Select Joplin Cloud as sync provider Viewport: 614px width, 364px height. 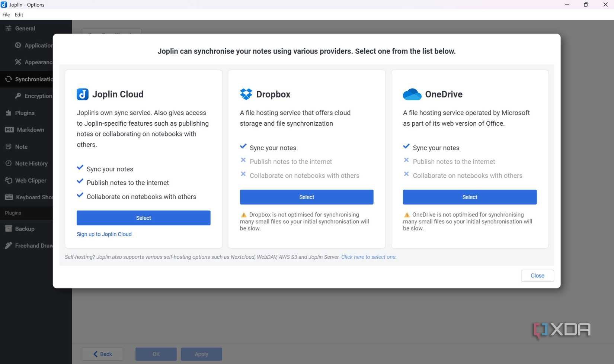143,218
